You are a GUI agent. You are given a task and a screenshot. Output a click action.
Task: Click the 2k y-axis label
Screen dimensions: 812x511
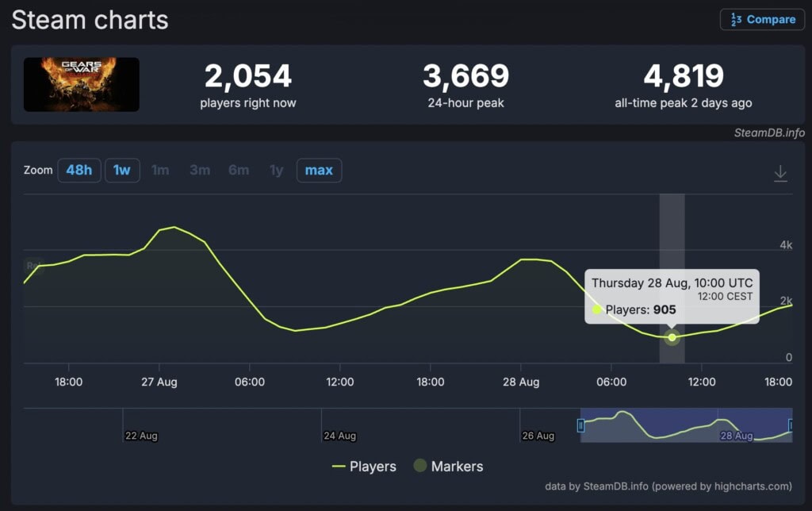coord(786,301)
